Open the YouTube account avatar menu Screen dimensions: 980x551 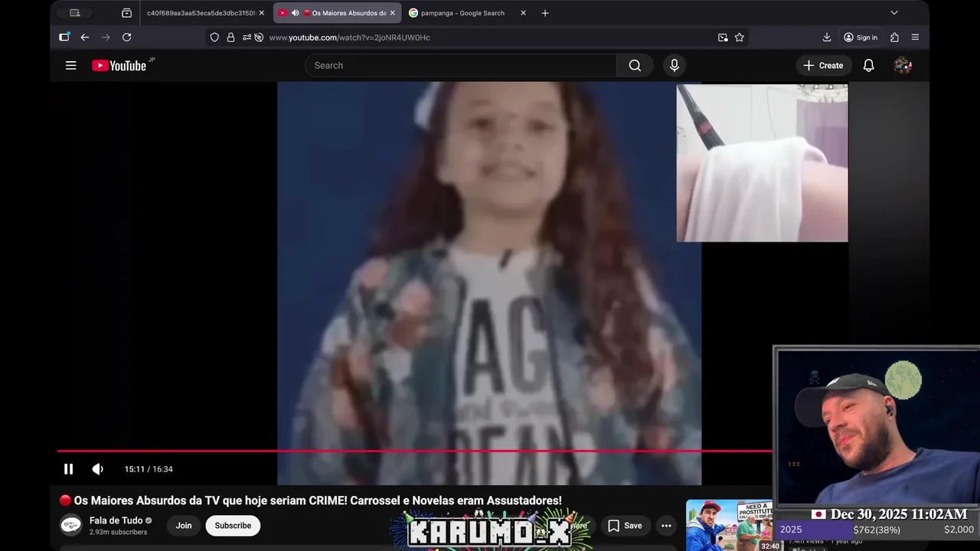coord(903,66)
